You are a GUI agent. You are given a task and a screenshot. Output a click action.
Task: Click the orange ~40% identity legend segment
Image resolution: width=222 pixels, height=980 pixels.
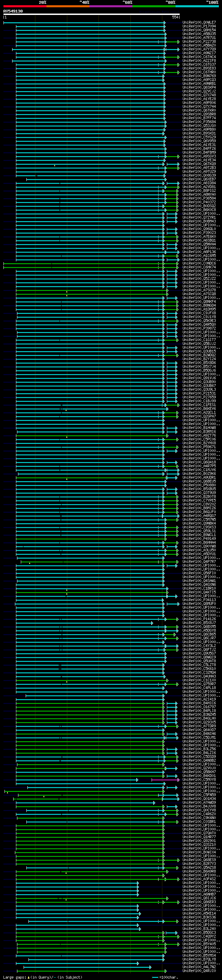(68, 6)
